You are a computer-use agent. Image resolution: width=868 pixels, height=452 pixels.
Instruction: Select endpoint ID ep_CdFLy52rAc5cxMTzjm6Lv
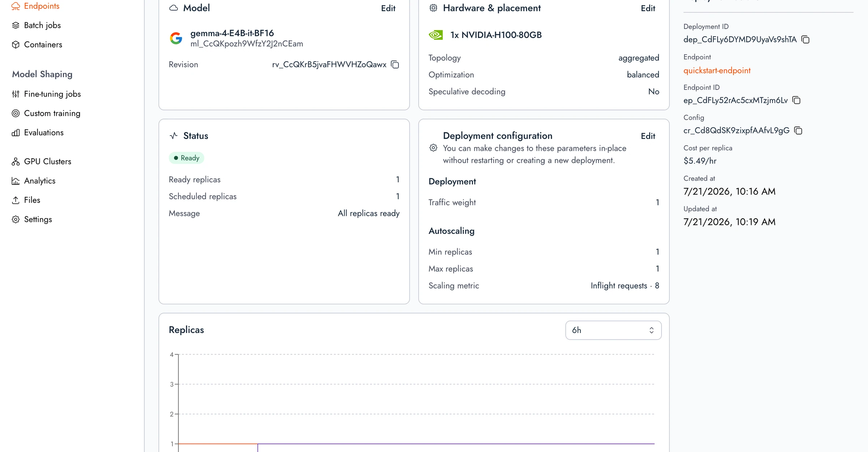(x=736, y=100)
